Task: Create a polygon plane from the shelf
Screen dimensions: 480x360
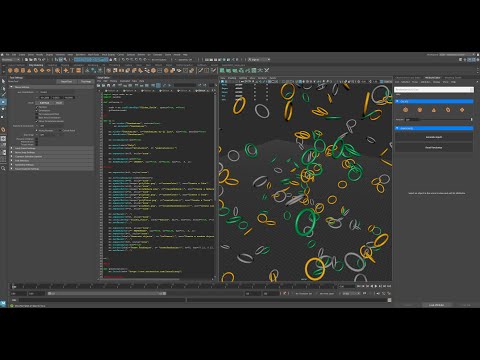Action: (x=42, y=70)
